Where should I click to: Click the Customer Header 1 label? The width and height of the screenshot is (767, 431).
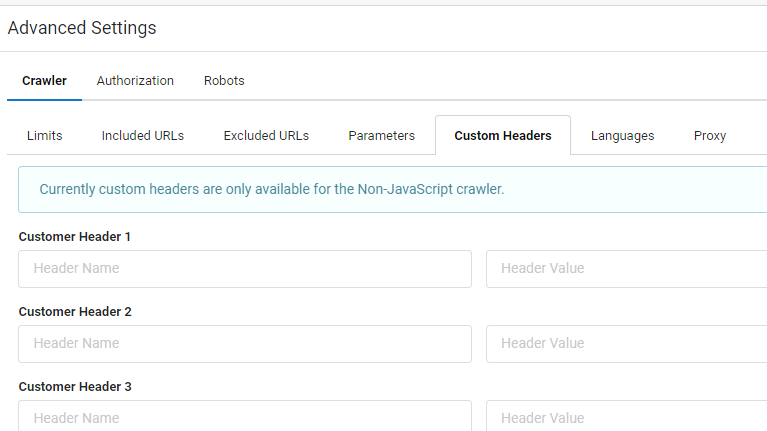coord(75,237)
